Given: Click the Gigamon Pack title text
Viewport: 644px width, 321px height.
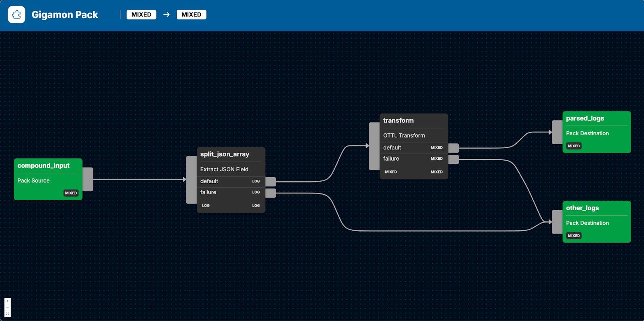Looking at the screenshot, I should pyautogui.click(x=65, y=15).
